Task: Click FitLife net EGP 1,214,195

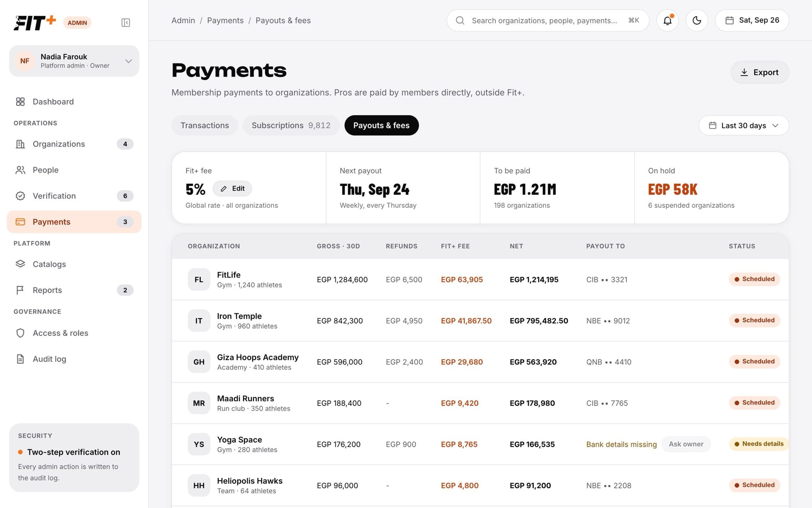Action: tap(534, 280)
